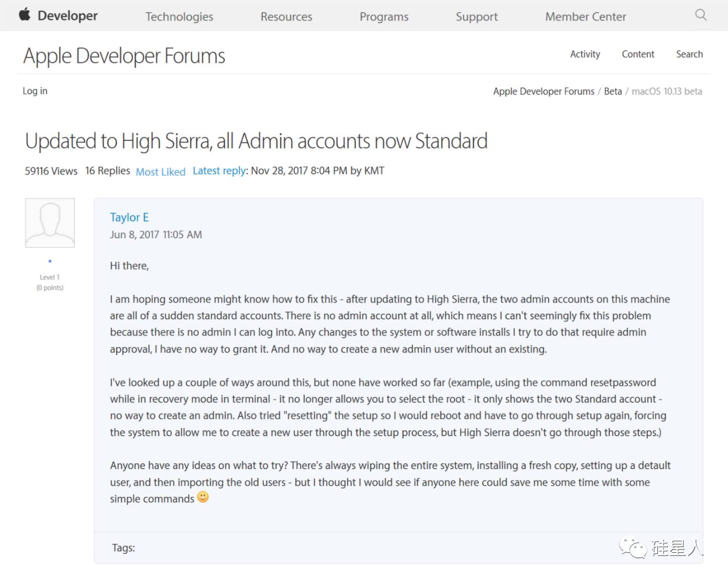Navigate to Apple Developer Forums breadcrumb
Viewport: 728px width, 580px height.
tap(544, 92)
